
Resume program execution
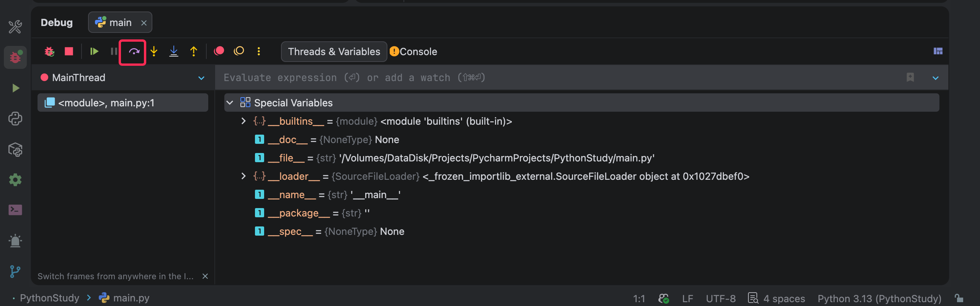pyautogui.click(x=94, y=51)
